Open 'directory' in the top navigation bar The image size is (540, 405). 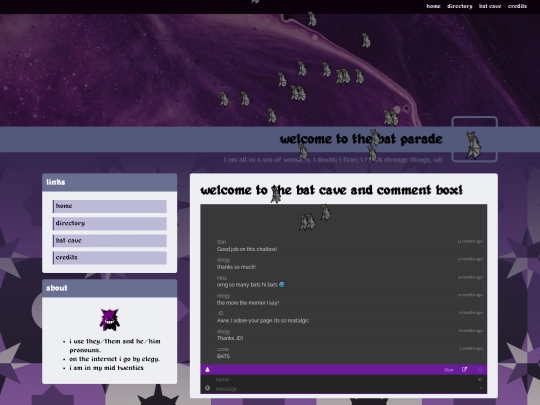pos(459,6)
